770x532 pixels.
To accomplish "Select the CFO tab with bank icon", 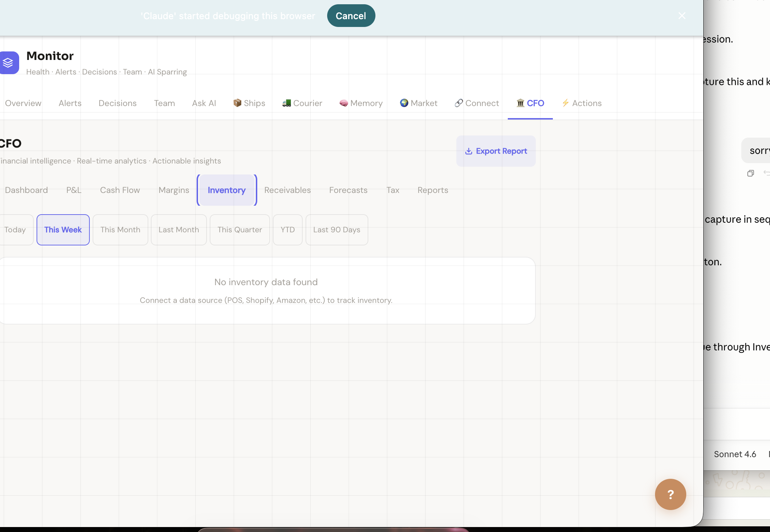I will coord(530,103).
